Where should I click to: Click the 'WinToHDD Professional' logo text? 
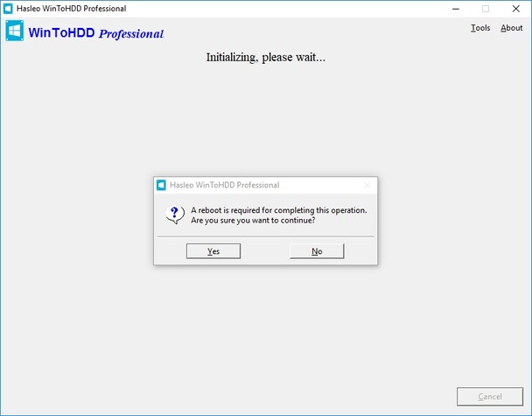coord(96,33)
